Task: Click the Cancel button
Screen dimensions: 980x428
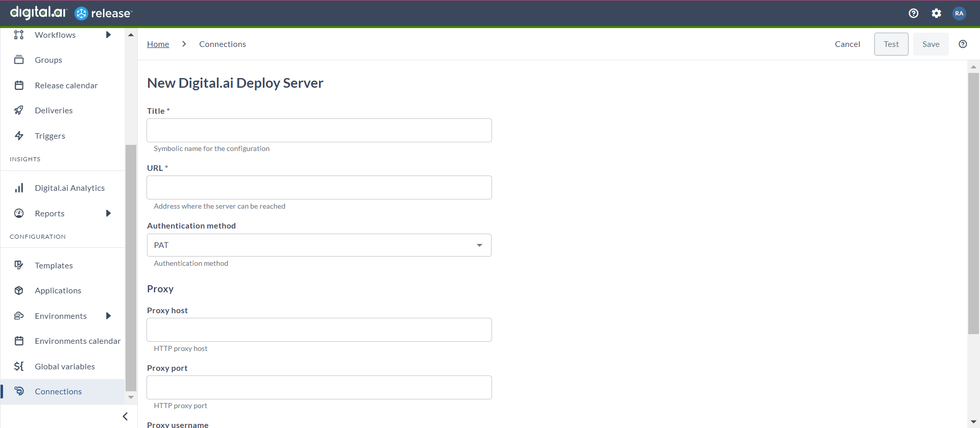Action: tap(847, 44)
